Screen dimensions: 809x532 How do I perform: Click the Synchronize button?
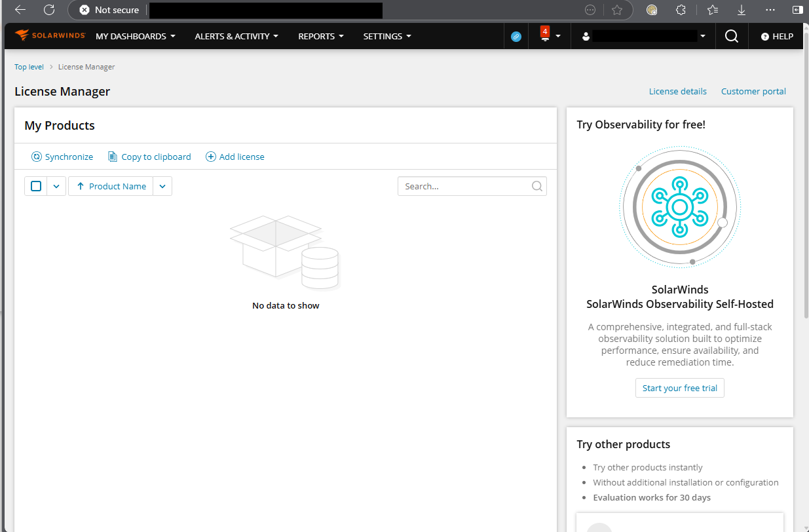[62, 157]
